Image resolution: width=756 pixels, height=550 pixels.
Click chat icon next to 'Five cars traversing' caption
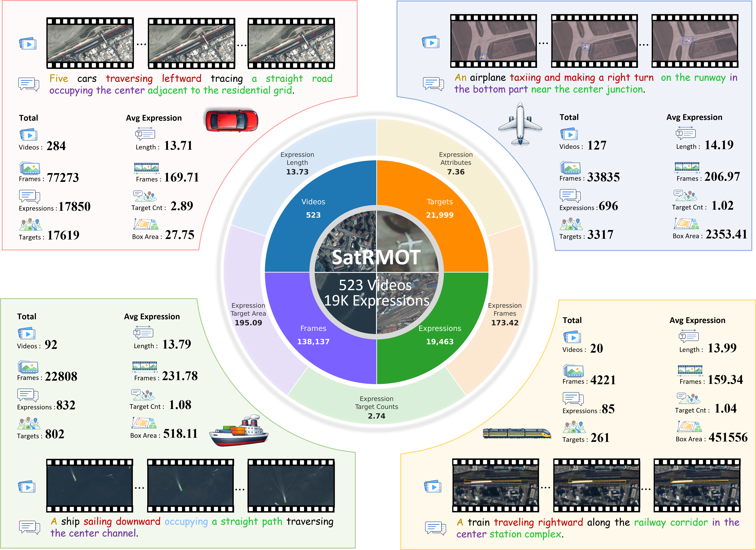pyautogui.click(x=29, y=84)
